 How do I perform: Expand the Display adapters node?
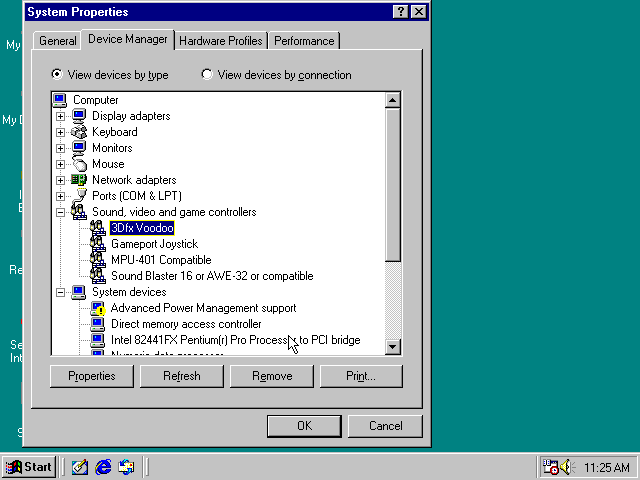(x=60, y=116)
